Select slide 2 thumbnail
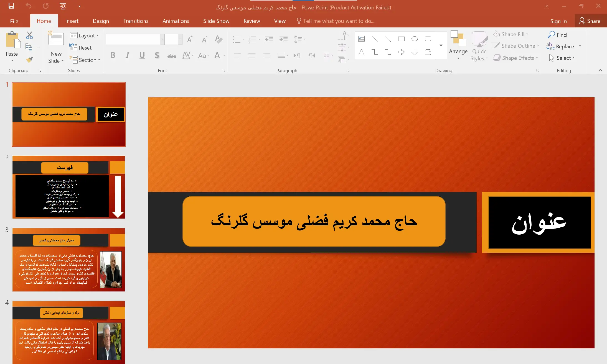Viewport: 607px width, 364px height. 68,187
